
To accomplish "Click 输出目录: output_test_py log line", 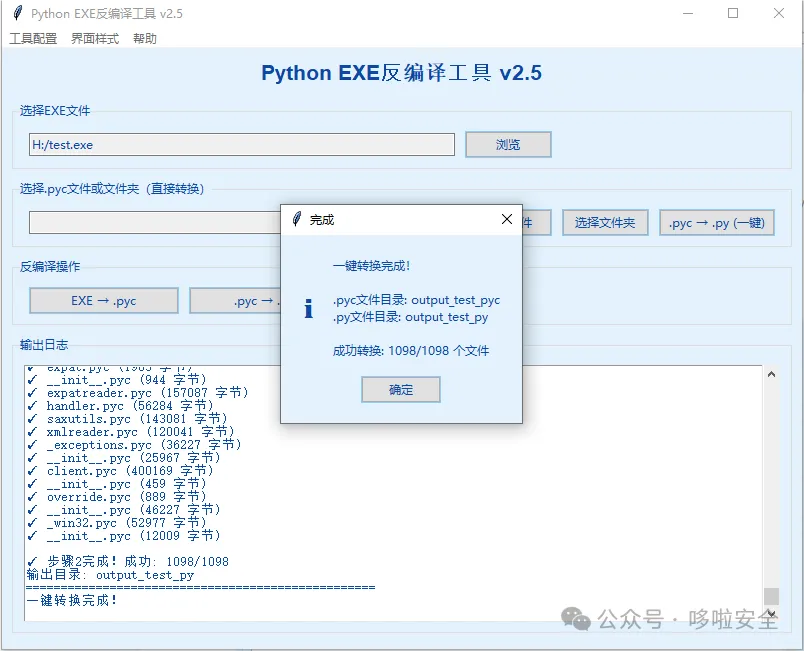I will 110,575.
